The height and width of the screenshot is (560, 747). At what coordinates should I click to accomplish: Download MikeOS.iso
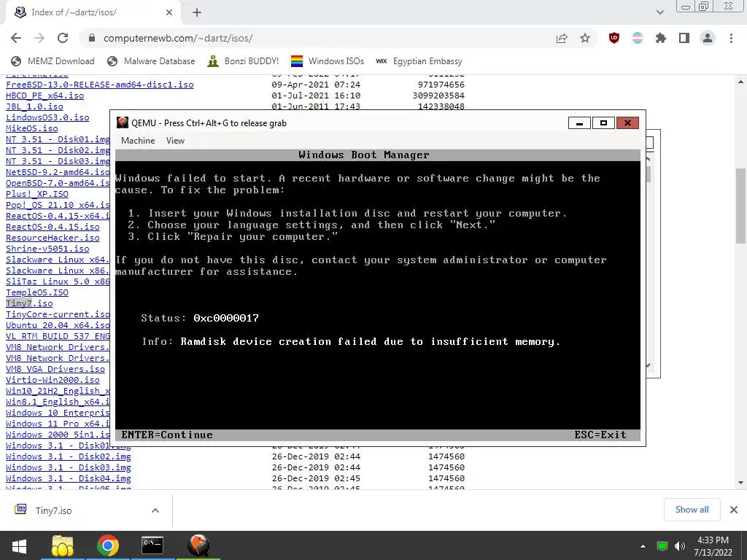tap(32, 128)
